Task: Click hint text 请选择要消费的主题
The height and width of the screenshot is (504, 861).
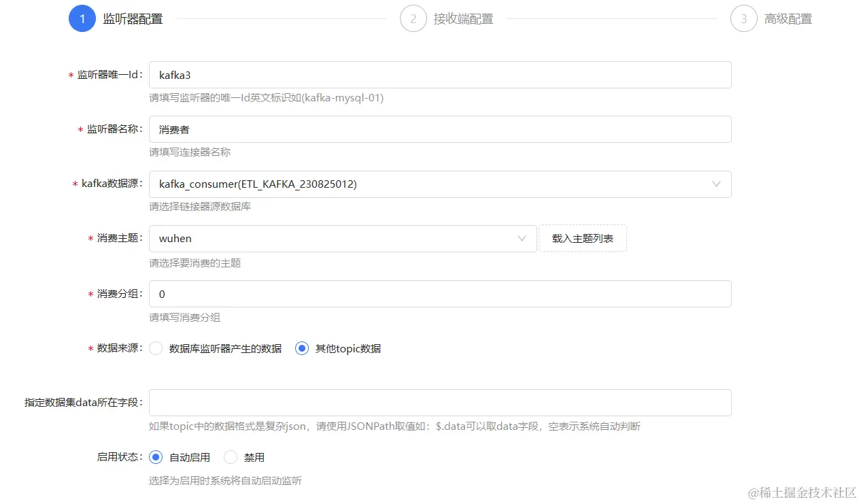Action: click(195, 263)
